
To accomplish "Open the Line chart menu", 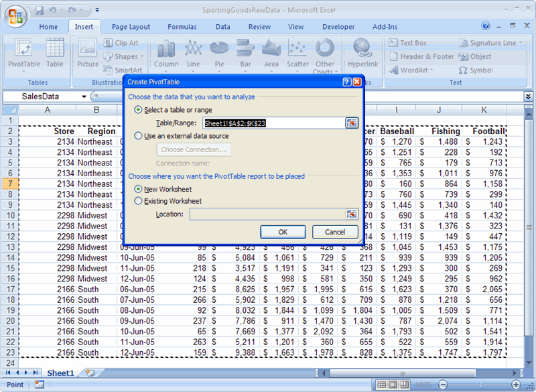I will (193, 55).
